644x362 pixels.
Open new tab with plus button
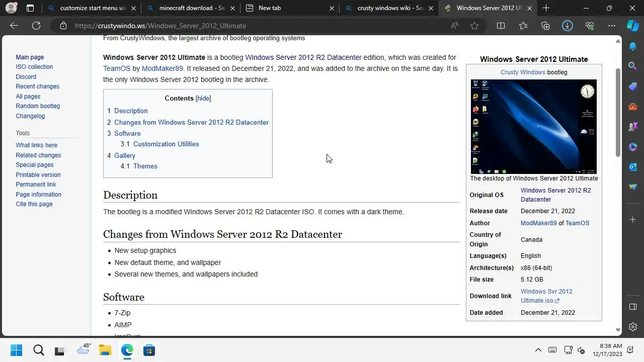546,8
